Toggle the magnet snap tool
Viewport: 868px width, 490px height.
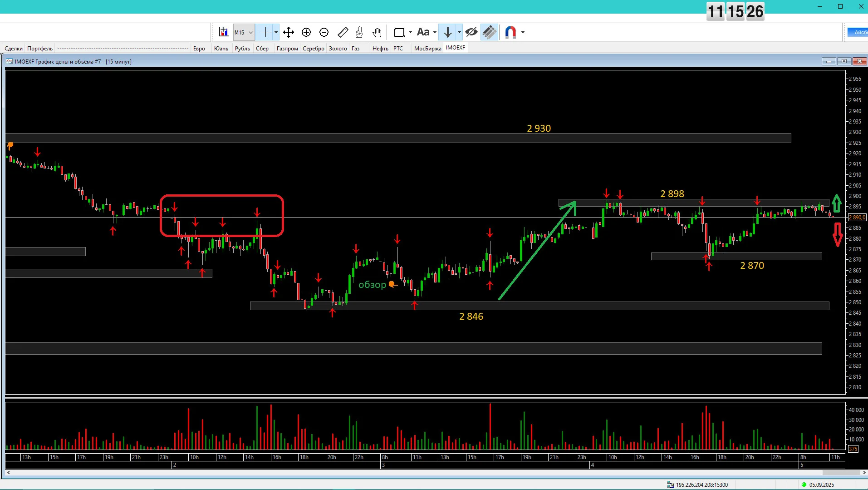[511, 32]
